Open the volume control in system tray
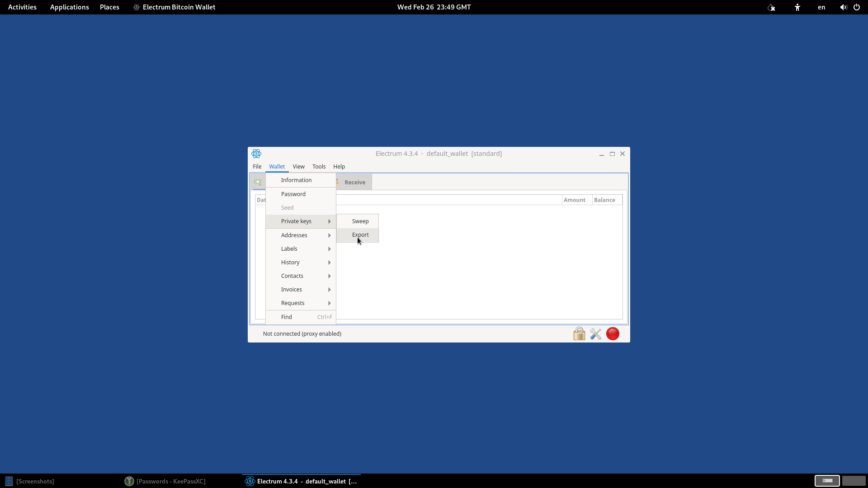868x488 pixels. coord(843,7)
